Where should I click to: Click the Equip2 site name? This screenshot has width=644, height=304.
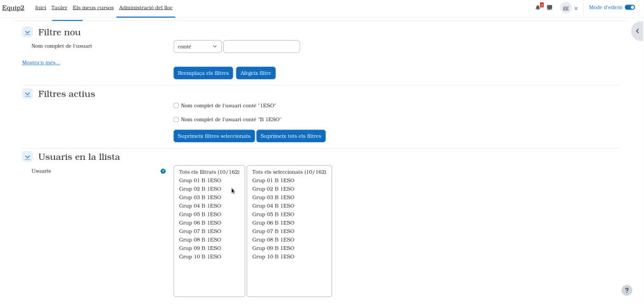[13, 8]
